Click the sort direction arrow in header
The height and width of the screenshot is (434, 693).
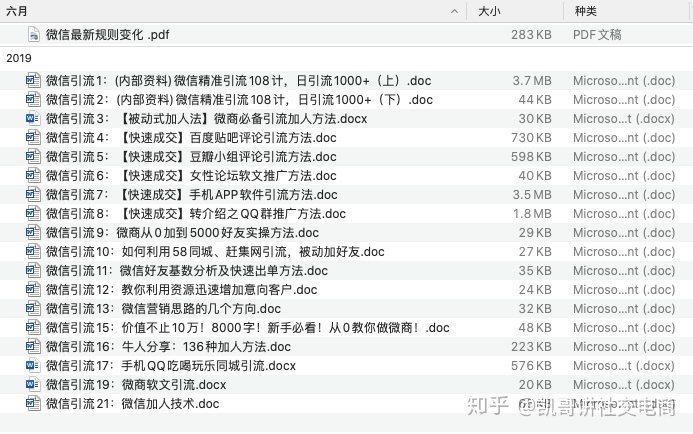coord(454,11)
